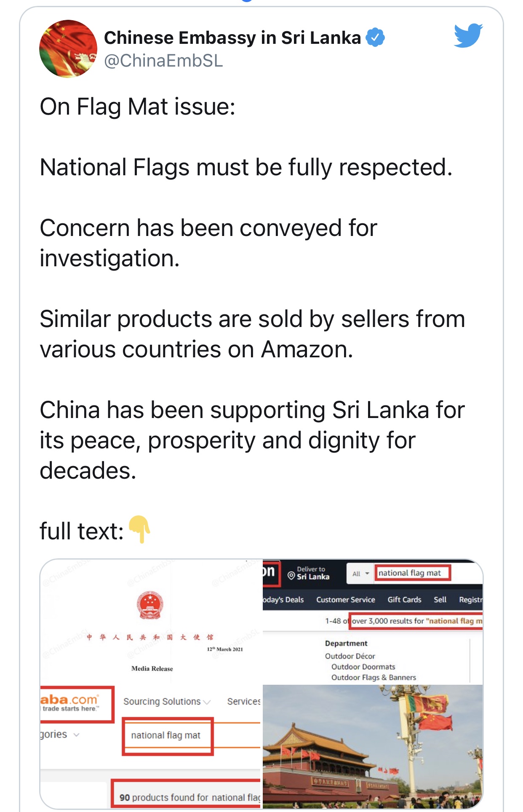523x812 pixels.
Task: Click the pointing down hand emoji
Action: [139, 529]
